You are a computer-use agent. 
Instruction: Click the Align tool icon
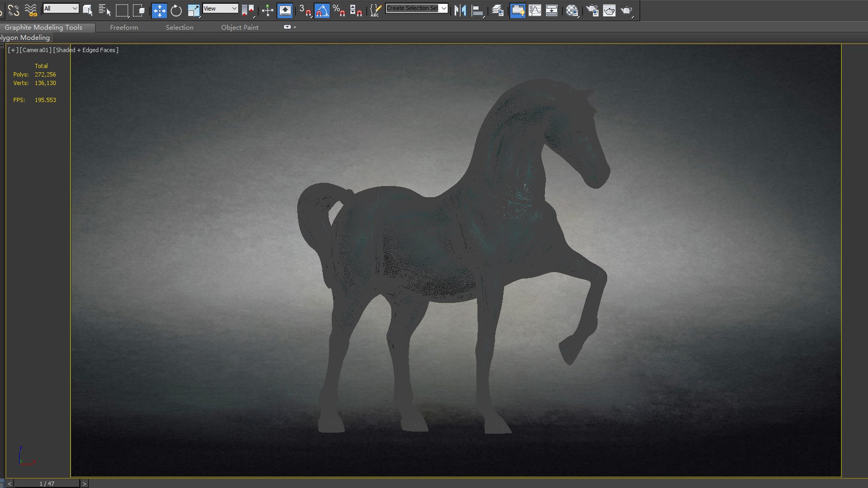coord(477,10)
